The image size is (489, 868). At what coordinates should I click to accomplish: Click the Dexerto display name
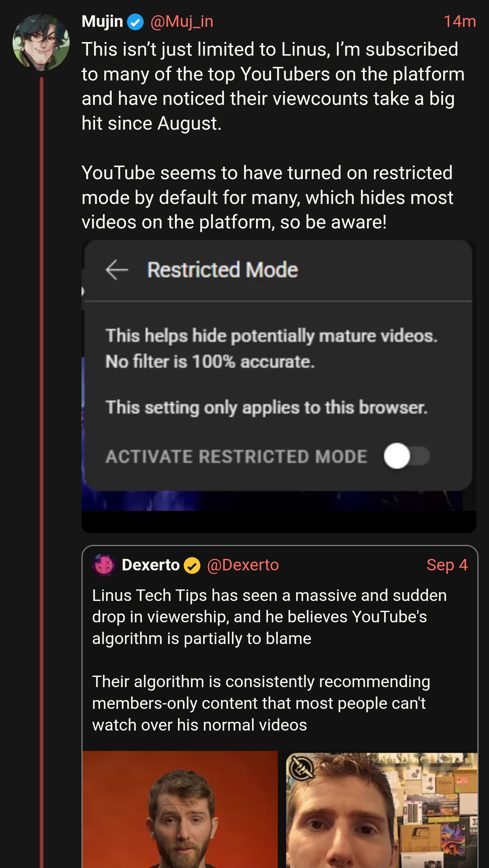point(150,565)
